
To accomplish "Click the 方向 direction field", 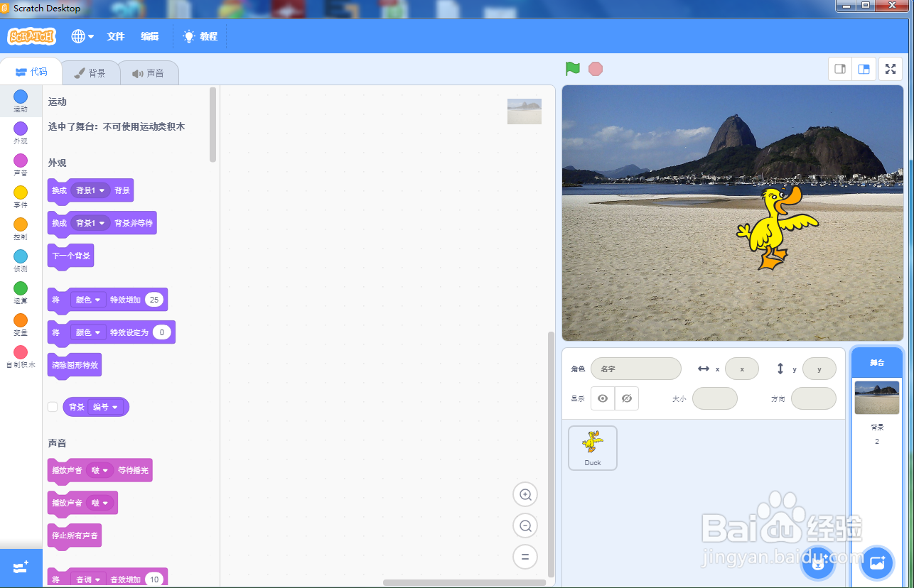I will (814, 398).
